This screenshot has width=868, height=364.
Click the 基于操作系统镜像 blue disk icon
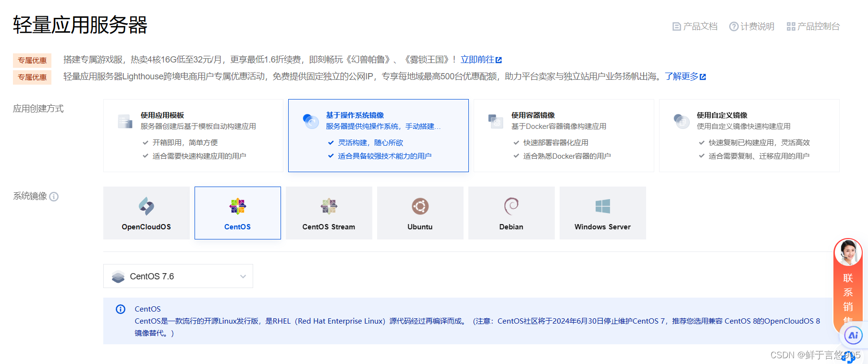click(x=311, y=121)
